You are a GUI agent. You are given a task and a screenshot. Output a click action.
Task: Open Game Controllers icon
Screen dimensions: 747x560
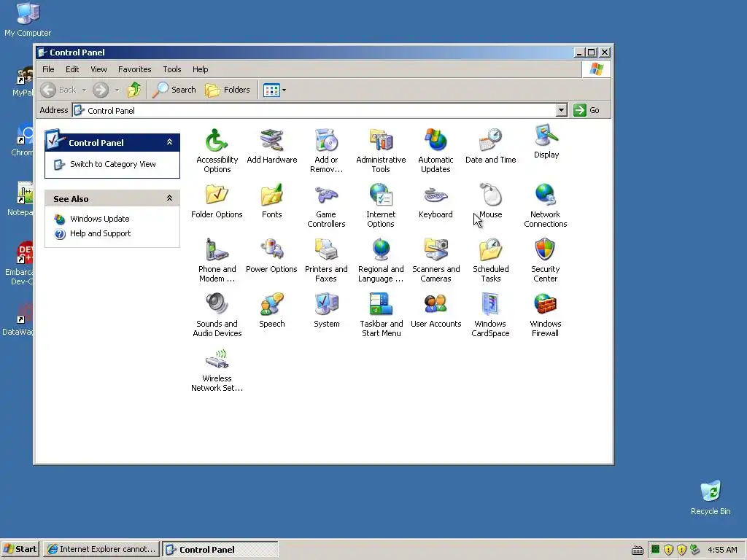pyautogui.click(x=326, y=205)
